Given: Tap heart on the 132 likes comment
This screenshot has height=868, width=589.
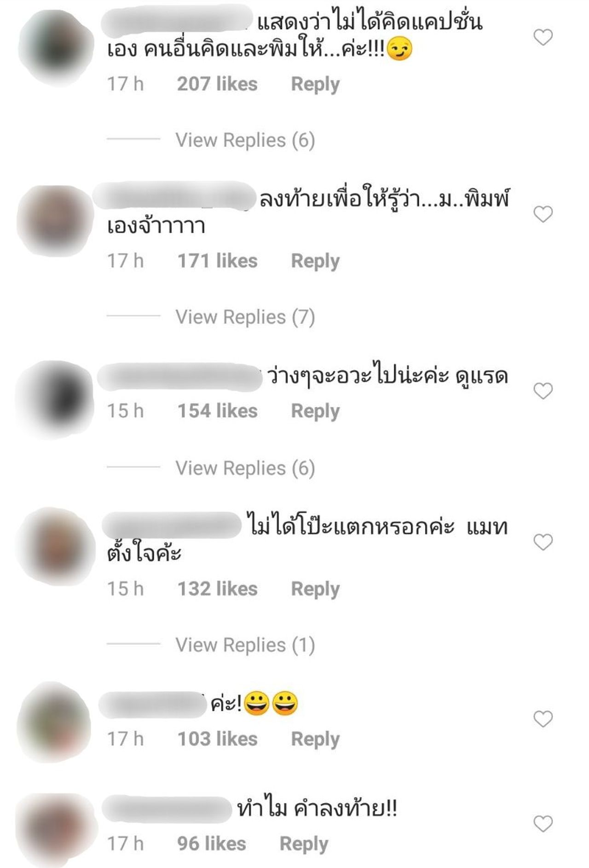Looking at the screenshot, I should click(x=543, y=542).
